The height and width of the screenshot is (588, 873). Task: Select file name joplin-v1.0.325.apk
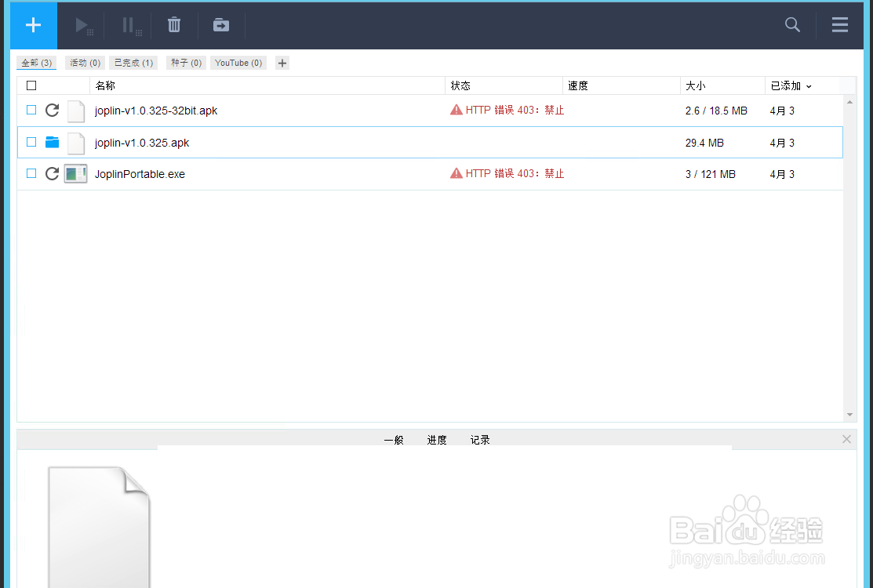142,143
